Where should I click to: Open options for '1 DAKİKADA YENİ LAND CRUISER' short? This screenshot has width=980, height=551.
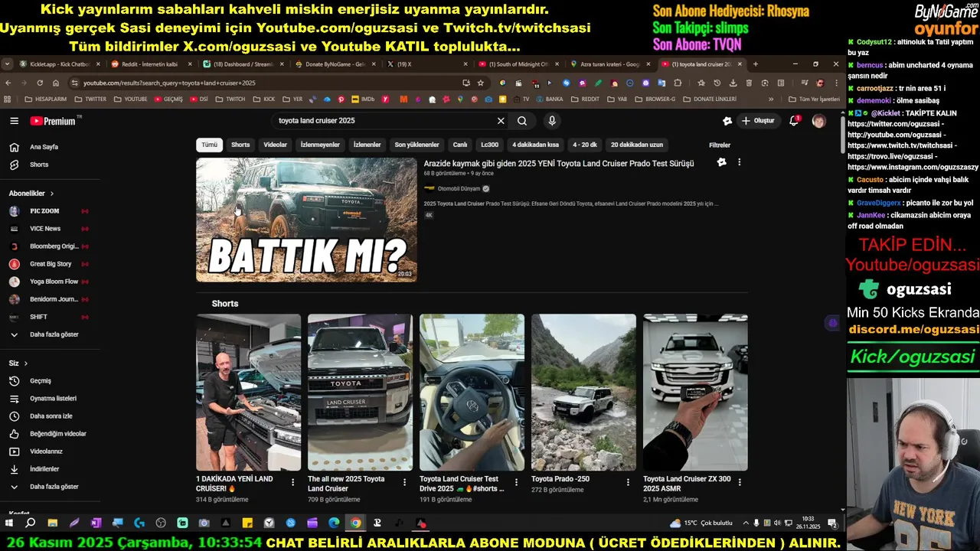[x=292, y=482]
